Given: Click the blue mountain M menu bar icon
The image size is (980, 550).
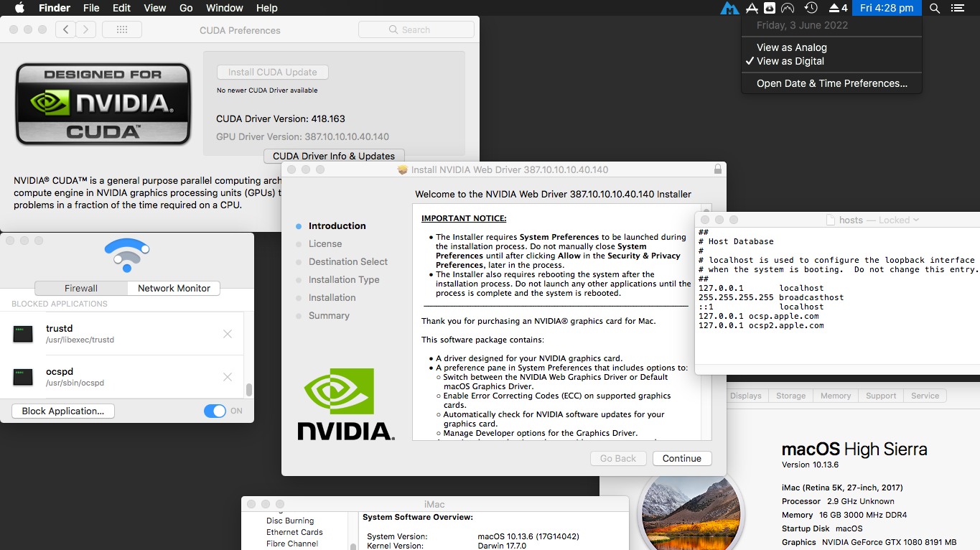Looking at the screenshot, I should coord(729,9).
